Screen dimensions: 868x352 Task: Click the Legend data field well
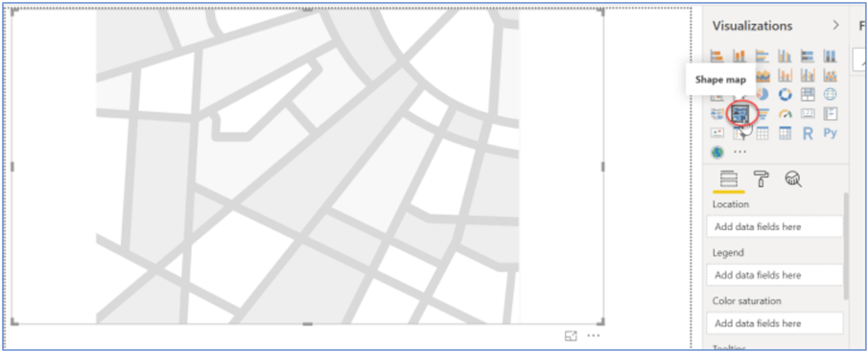point(774,275)
